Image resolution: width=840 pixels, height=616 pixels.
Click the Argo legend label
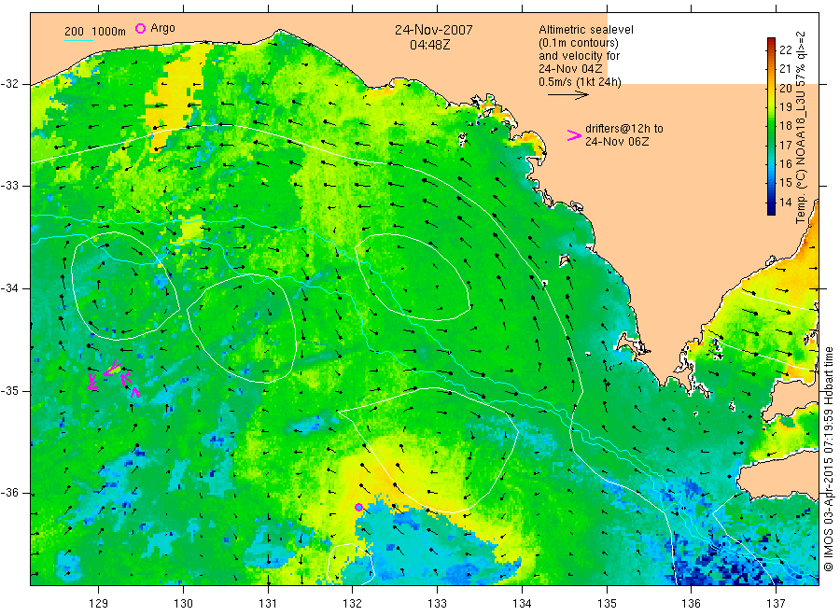162,28
